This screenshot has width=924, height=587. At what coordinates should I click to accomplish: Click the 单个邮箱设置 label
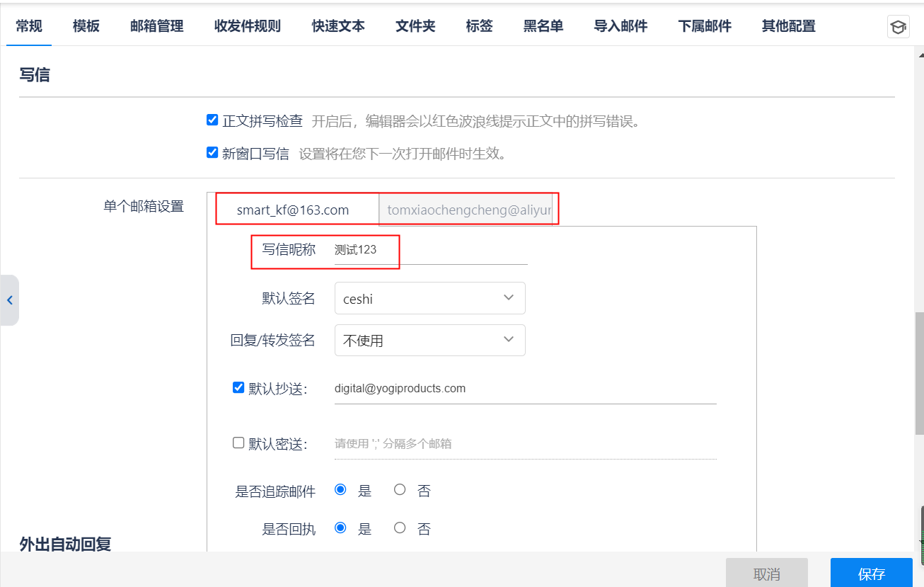[x=144, y=206]
